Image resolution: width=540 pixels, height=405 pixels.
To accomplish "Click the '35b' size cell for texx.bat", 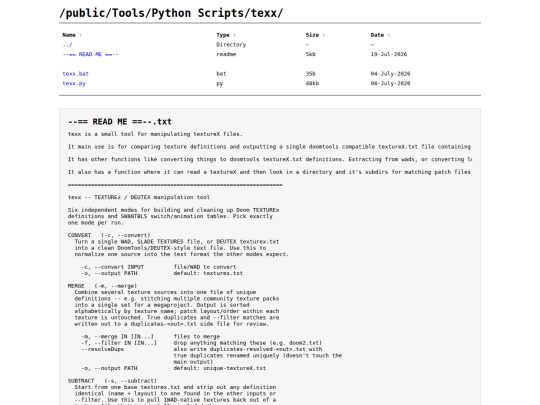I will 310,74.
